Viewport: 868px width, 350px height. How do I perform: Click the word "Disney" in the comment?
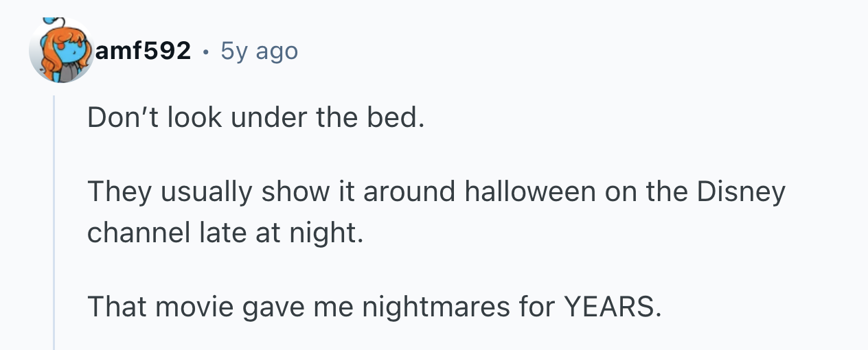pos(741,192)
